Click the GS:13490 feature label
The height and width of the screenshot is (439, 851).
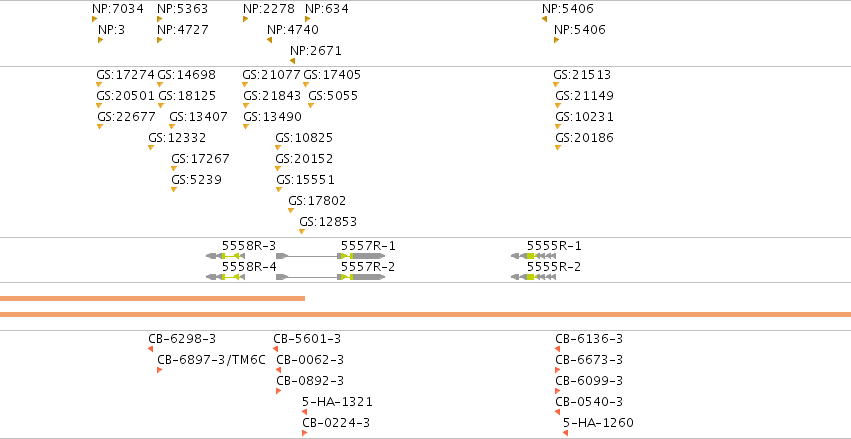(272, 117)
